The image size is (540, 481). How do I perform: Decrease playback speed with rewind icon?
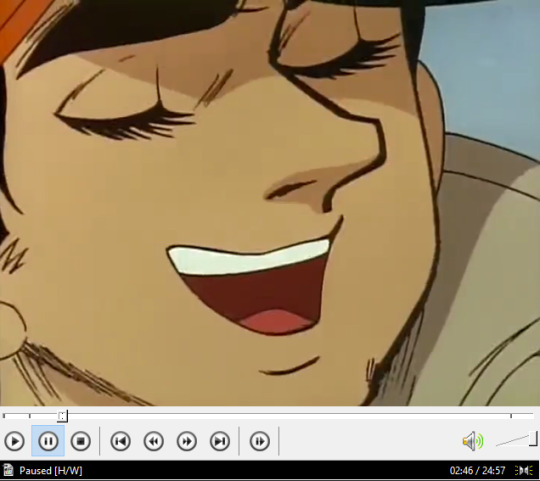click(x=154, y=441)
